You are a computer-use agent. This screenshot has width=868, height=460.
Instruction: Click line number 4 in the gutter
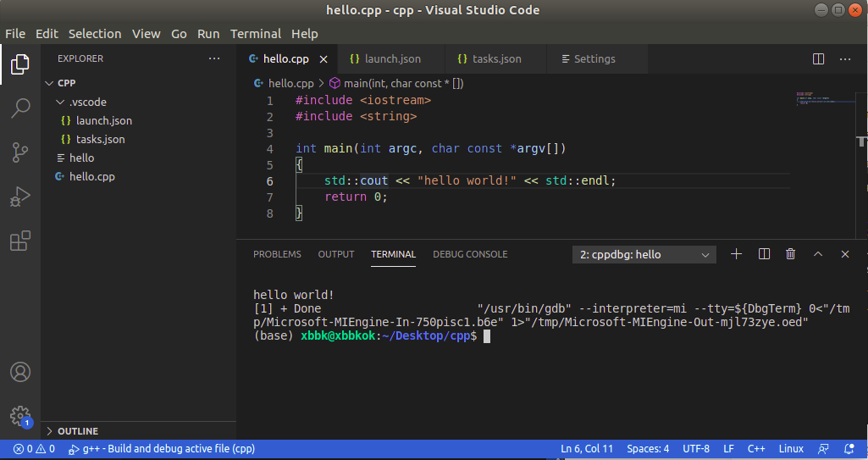tap(269, 149)
